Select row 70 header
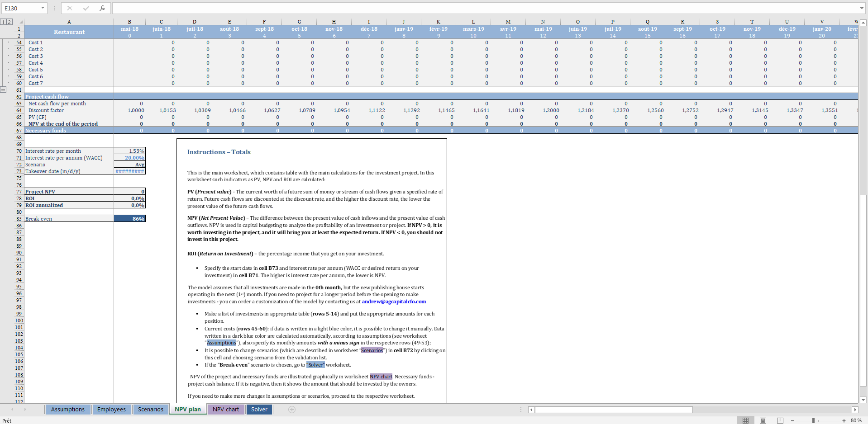 click(19, 151)
